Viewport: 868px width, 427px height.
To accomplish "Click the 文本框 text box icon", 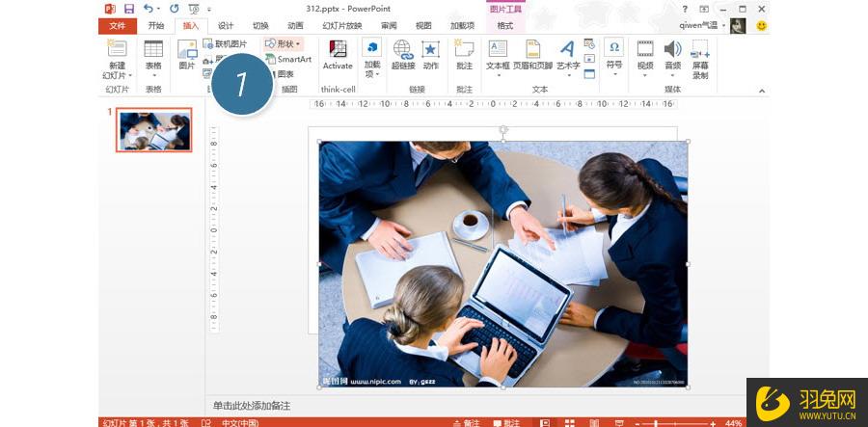I will [x=498, y=48].
